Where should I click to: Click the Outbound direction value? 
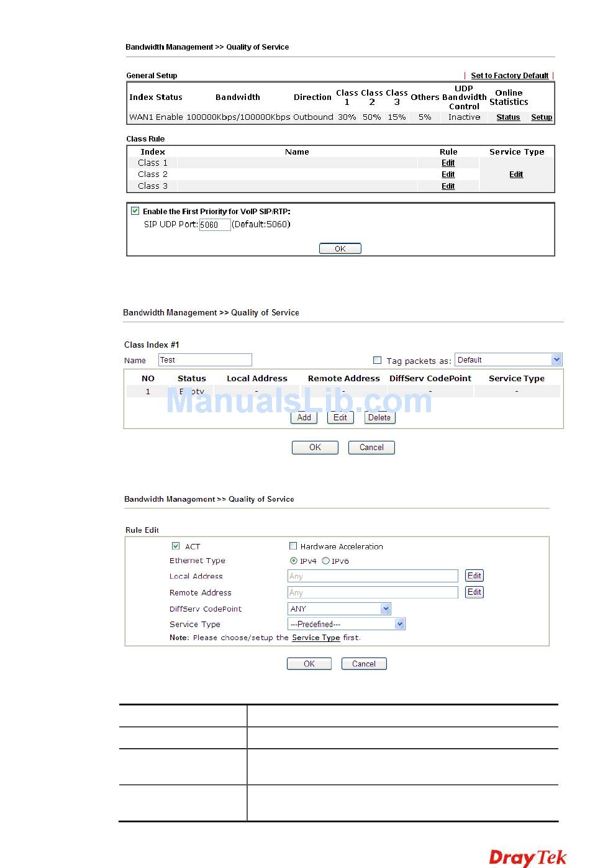(313, 117)
